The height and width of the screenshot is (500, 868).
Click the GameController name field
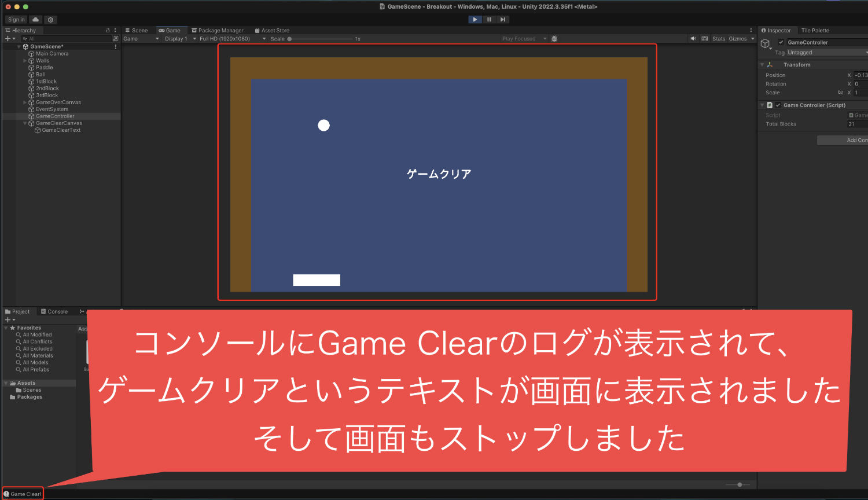[827, 42]
